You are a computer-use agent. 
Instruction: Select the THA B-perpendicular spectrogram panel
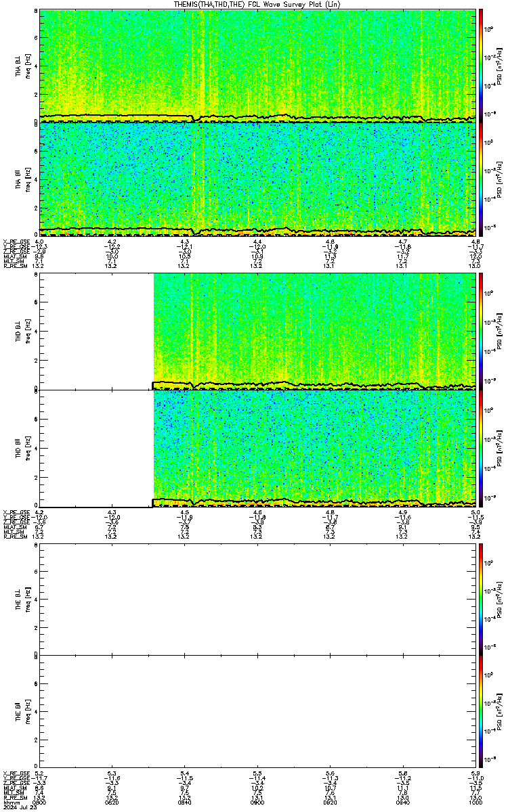click(256, 66)
